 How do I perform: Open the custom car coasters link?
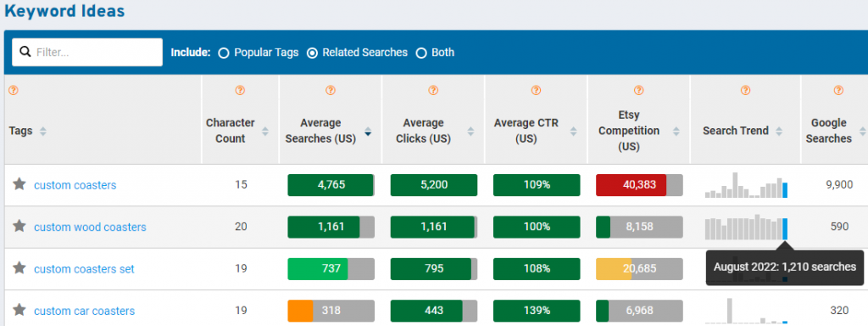click(x=84, y=311)
